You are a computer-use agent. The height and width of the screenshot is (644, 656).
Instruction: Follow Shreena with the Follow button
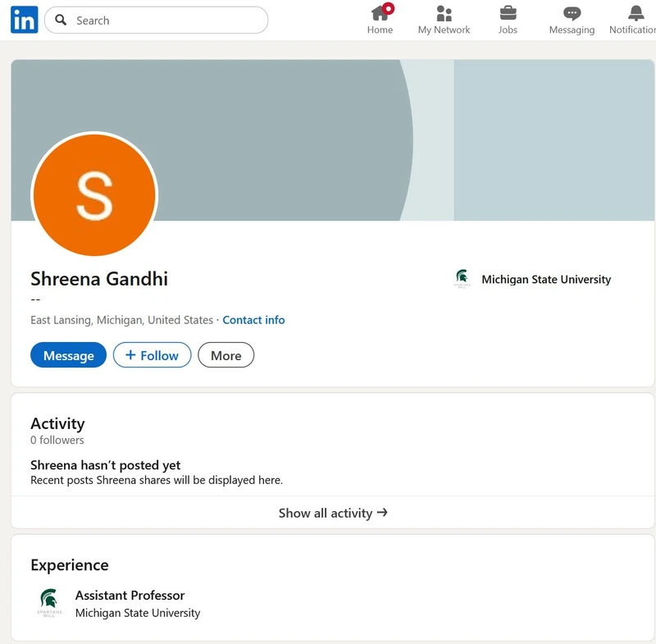[153, 355]
